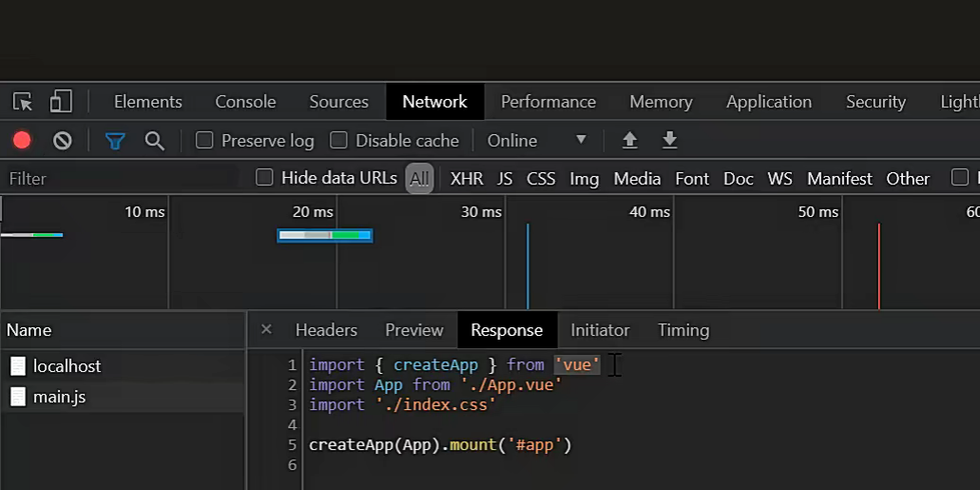Filter requests by XHR type
The height and width of the screenshot is (490, 980).
pos(467,179)
